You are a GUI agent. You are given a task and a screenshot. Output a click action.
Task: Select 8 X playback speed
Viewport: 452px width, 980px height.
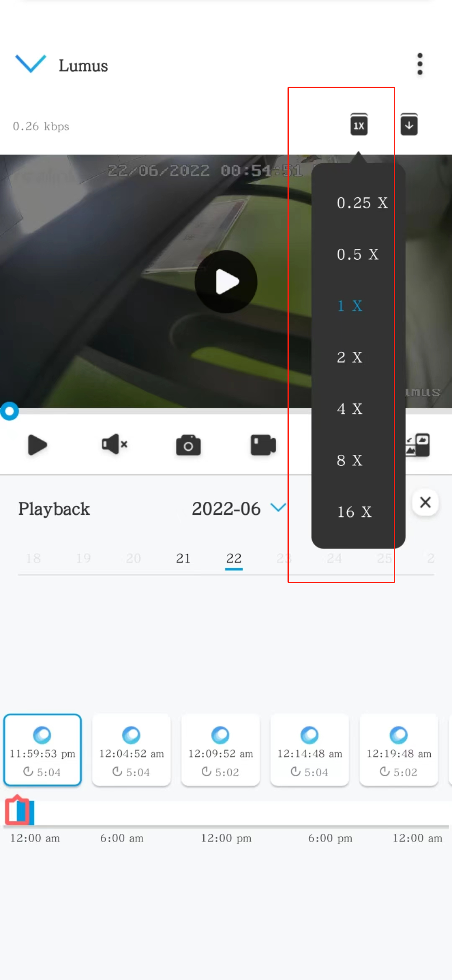click(349, 461)
